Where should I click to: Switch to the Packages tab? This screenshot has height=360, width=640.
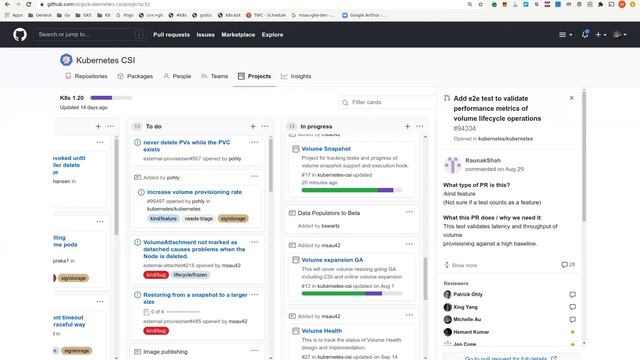[135, 76]
